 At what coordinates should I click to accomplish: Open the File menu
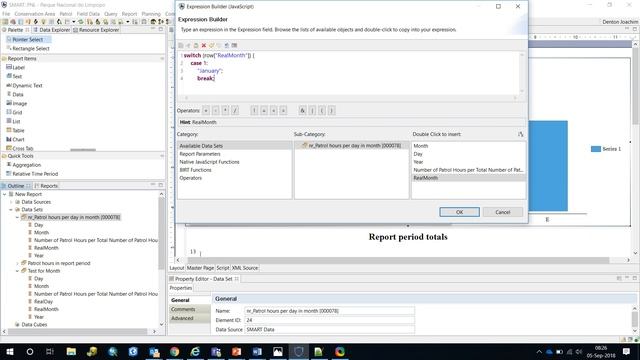pyautogui.click(x=6, y=14)
